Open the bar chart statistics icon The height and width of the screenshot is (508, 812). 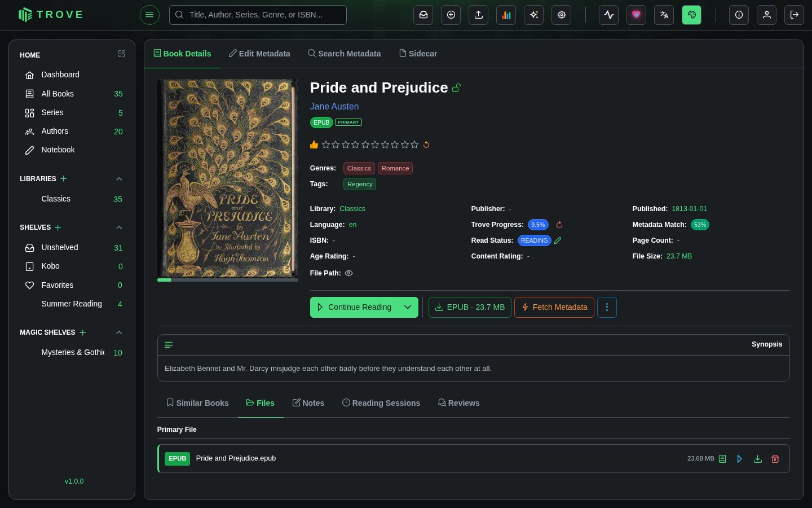click(506, 15)
